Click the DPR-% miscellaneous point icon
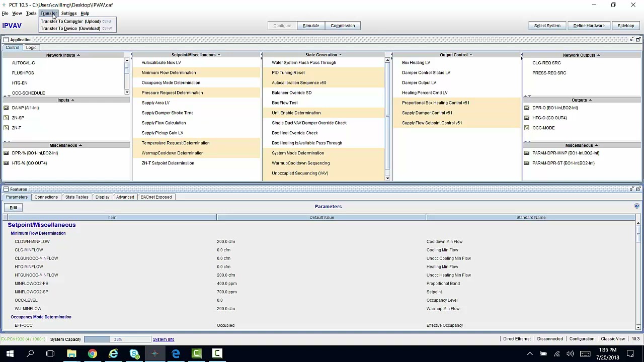Screen dimensions: 644x362 6,153
